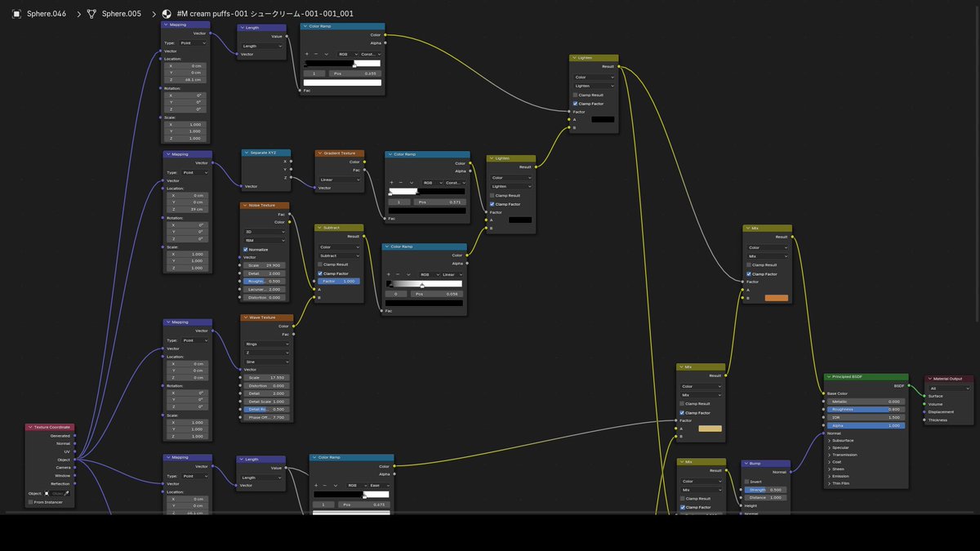Open the yellow A color swatch in Mix node
The image size is (980, 551).
coord(710,429)
